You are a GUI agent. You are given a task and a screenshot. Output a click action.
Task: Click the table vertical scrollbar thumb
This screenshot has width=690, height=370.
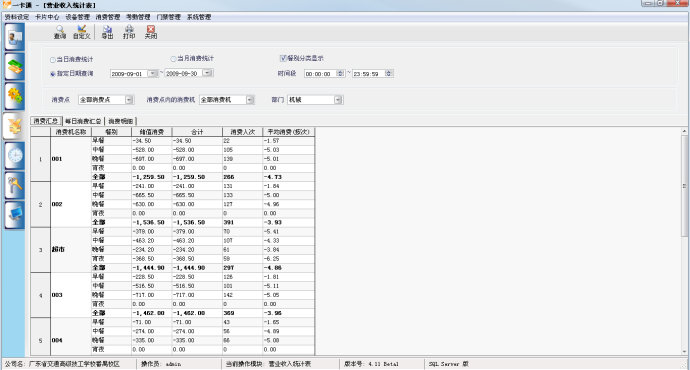click(x=684, y=186)
